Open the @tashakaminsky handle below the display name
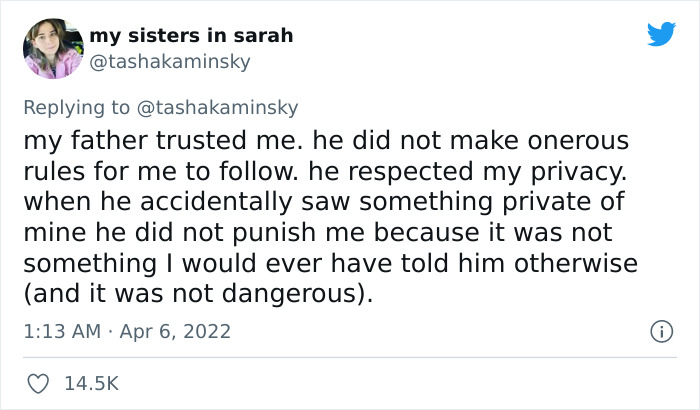Image resolution: width=700 pixels, height=410 pixels. tap(170, 61)
